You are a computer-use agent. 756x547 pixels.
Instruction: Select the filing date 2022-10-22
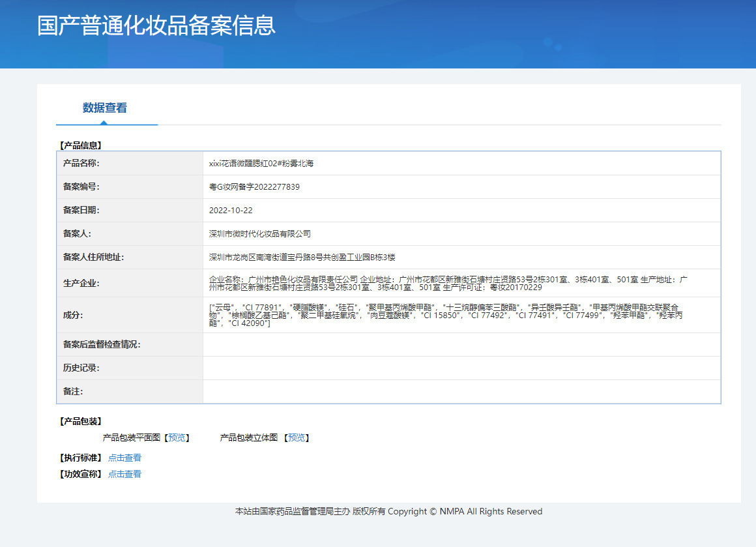tap(231, 211)
